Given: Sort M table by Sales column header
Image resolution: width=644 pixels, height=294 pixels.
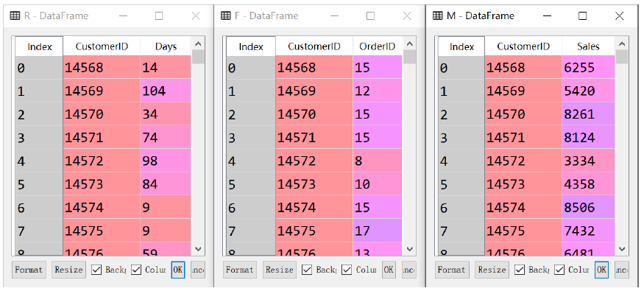Looking at the screenshot, I should pos(588,46).
